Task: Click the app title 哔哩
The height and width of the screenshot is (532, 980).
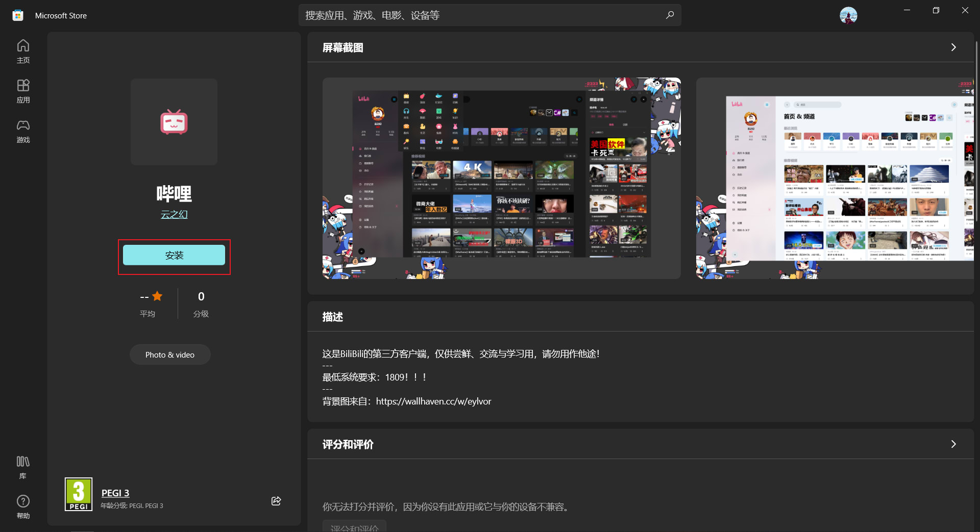Action: coord(174,194)
